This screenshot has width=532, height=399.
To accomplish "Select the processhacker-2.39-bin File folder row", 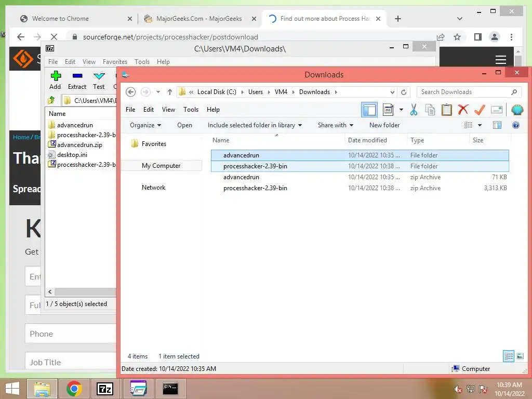I will 360,166.
